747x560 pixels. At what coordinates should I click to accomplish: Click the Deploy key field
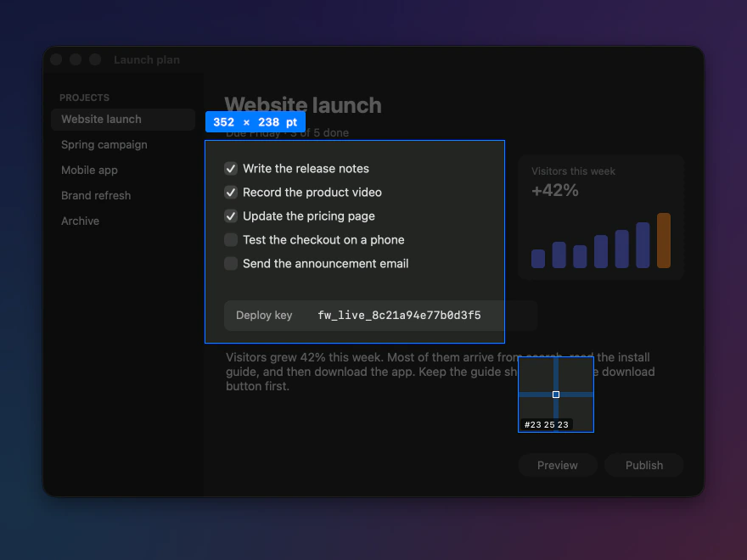[380, 316]
